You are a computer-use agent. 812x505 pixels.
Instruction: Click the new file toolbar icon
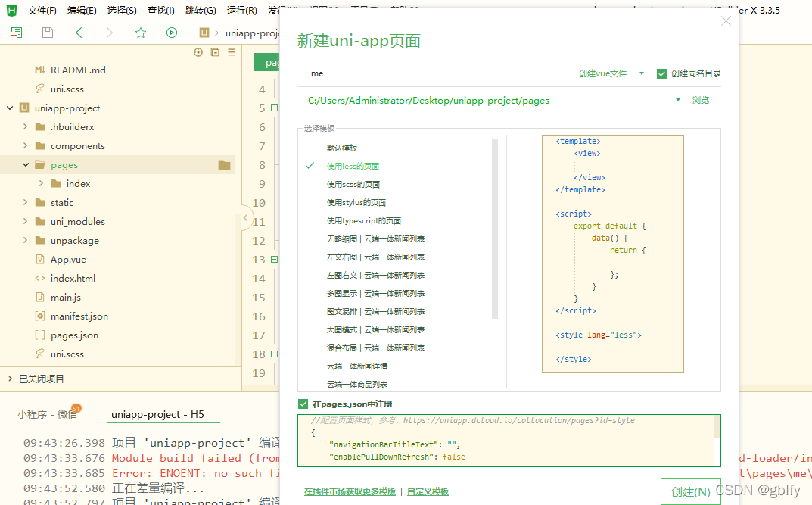pyautogui.click(x=16, y=33)
